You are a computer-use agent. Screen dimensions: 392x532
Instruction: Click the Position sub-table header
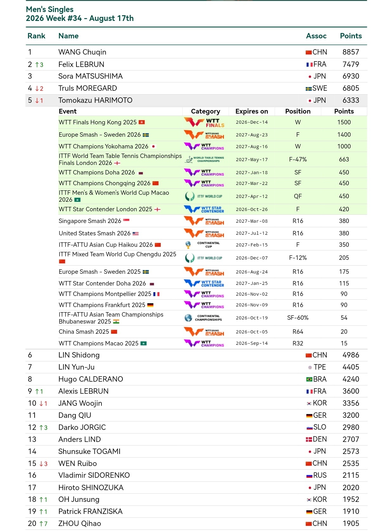(298, 111)
